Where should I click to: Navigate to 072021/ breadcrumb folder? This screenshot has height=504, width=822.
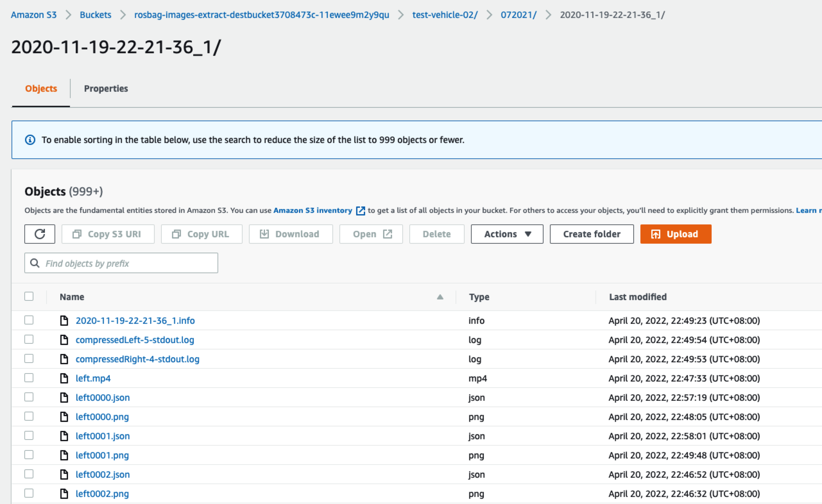[518, 15]
